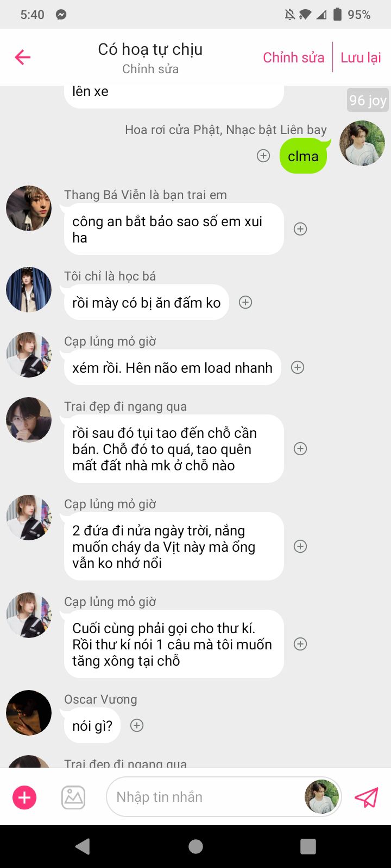Select the "2 đứa đi nửa ngày trời" message
This screenshot has height=868, width=391.
coord(174,546)
